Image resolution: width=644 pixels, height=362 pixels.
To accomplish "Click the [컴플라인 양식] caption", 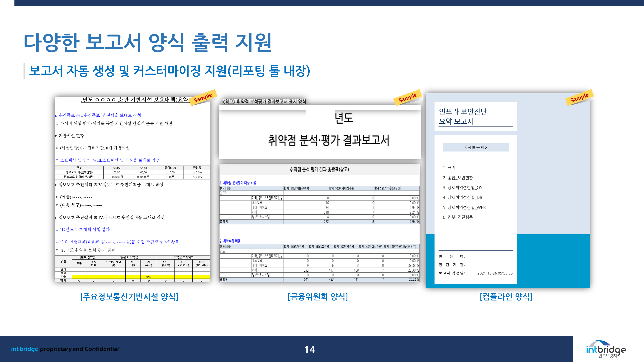I will tap(506, 297).
